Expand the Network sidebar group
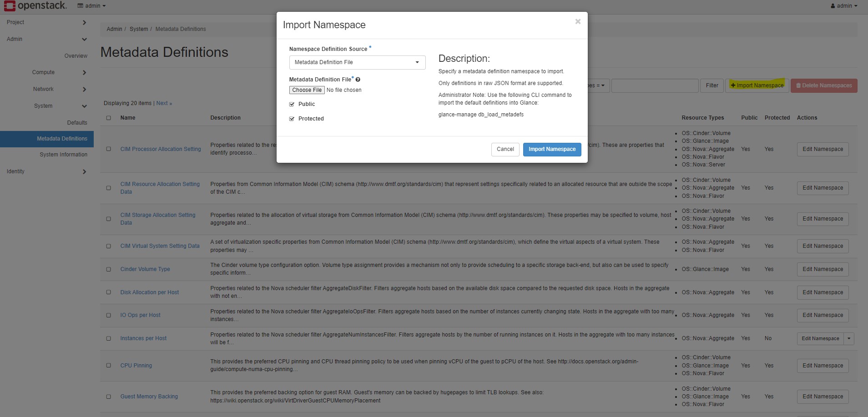Viewport: 868px width, 417px height. 47,89
